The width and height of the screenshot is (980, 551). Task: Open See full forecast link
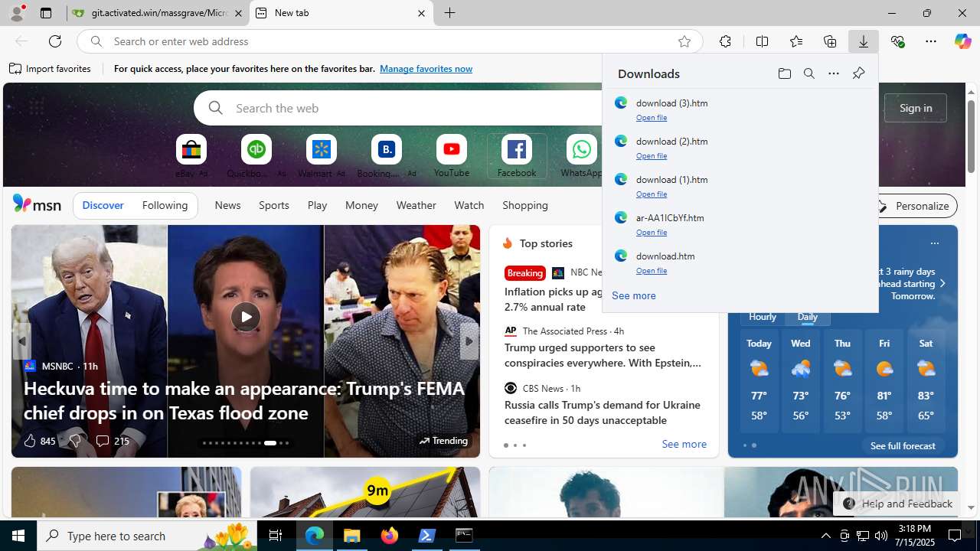903,445
